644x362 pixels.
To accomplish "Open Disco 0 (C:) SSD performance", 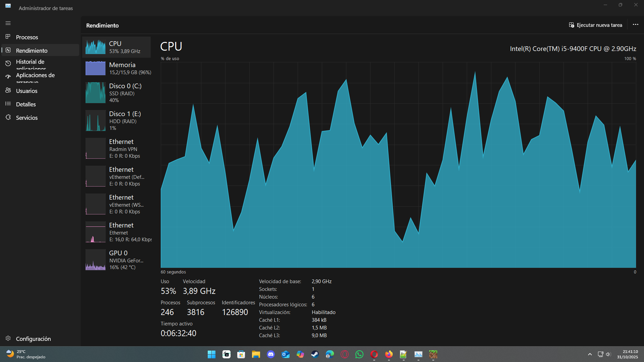I will click(116, 93).
